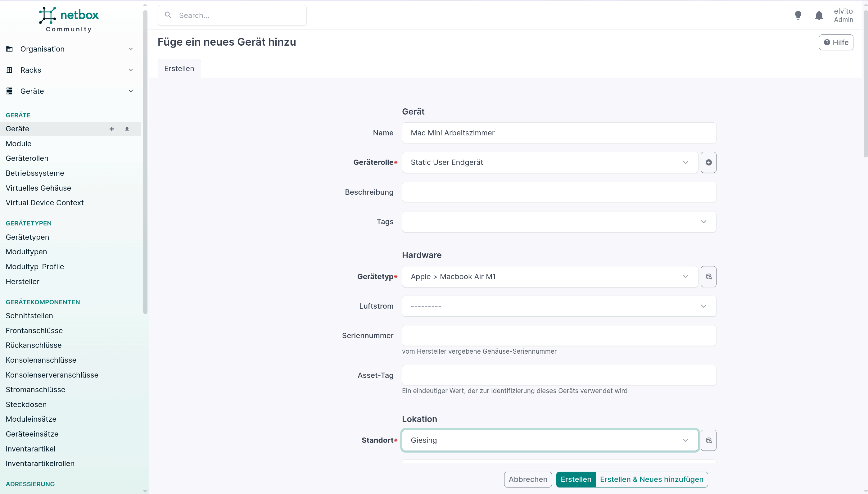This screenshot has width=868, height=494.
Task: Open the elvito Admin user menu
Action: pos(843,15)
